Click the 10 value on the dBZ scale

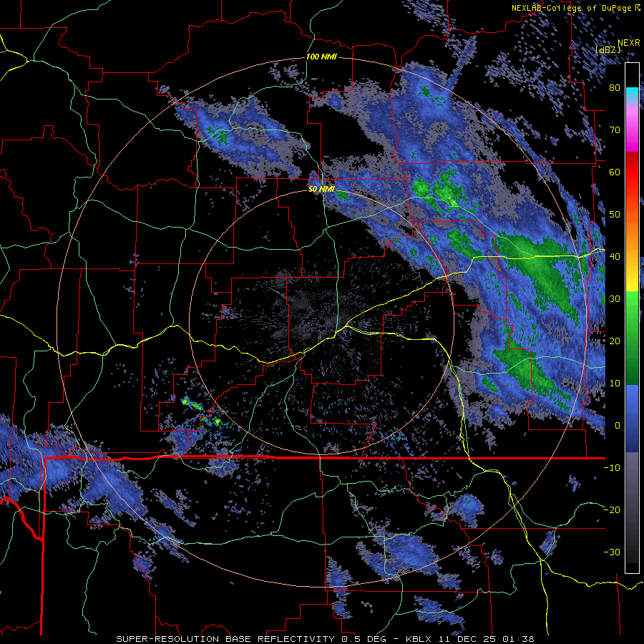click(615, 384)
